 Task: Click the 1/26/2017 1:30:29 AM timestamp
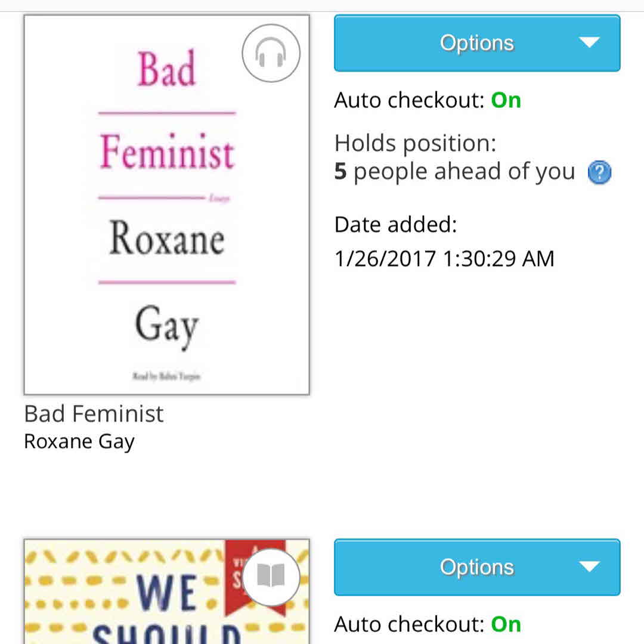(444, 259)
